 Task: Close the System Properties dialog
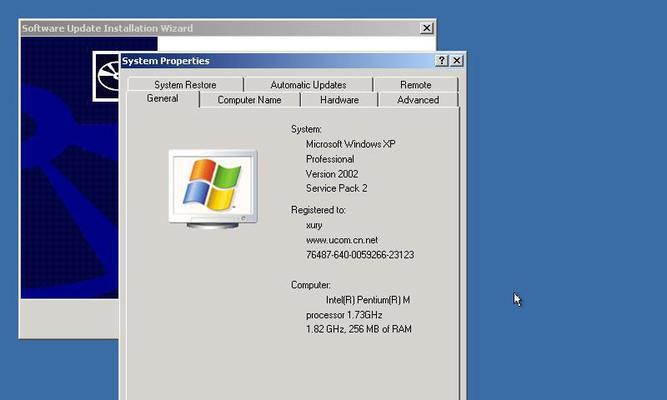(x=457, y=60)
